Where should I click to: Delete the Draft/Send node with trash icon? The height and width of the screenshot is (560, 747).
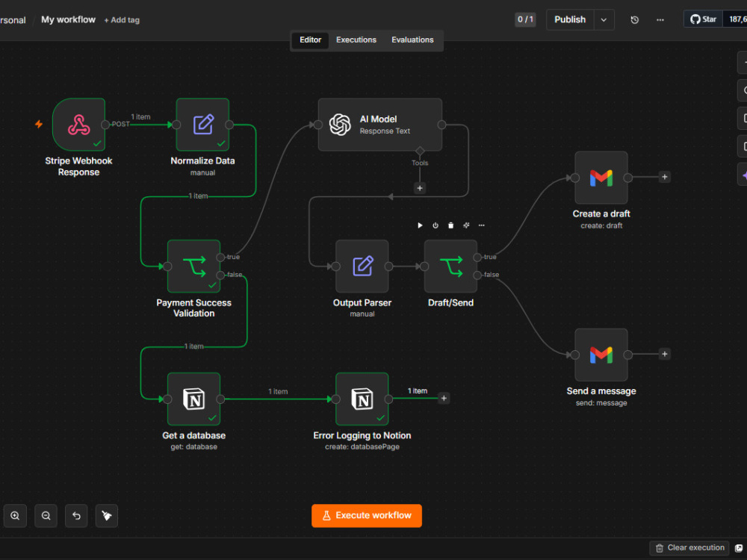[450, 225]
